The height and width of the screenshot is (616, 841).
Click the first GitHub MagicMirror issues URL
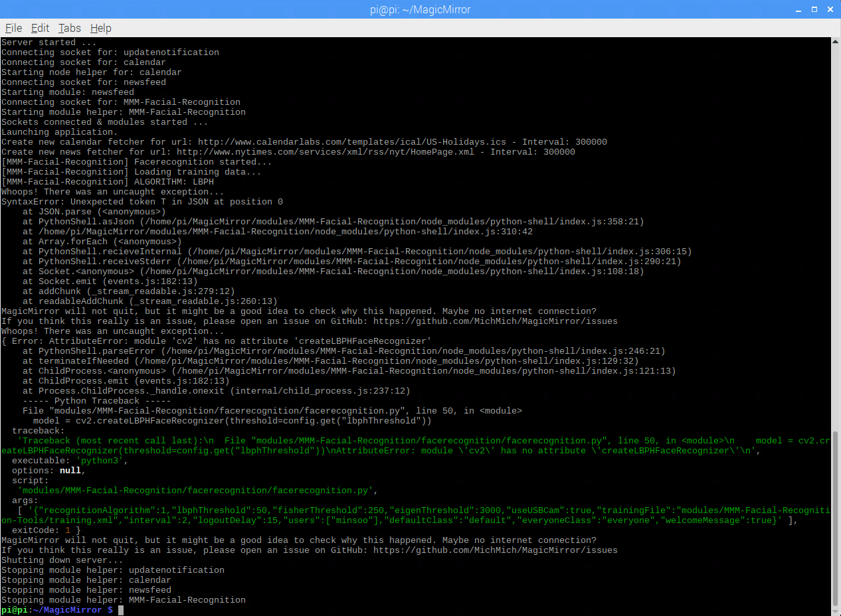point(495,321)
